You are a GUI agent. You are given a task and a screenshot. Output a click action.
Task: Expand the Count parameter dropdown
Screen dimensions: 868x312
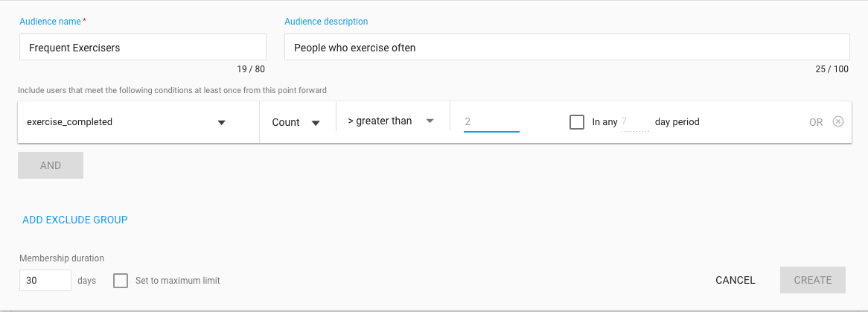click(296, 122)
